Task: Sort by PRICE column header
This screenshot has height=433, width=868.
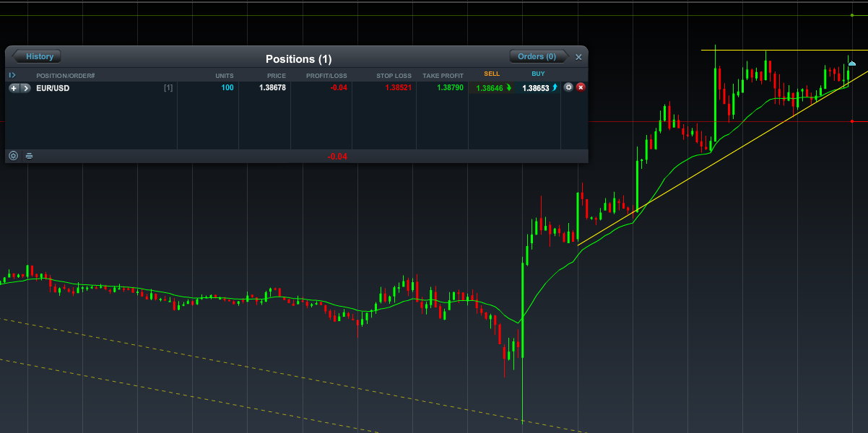Action: 277,76
